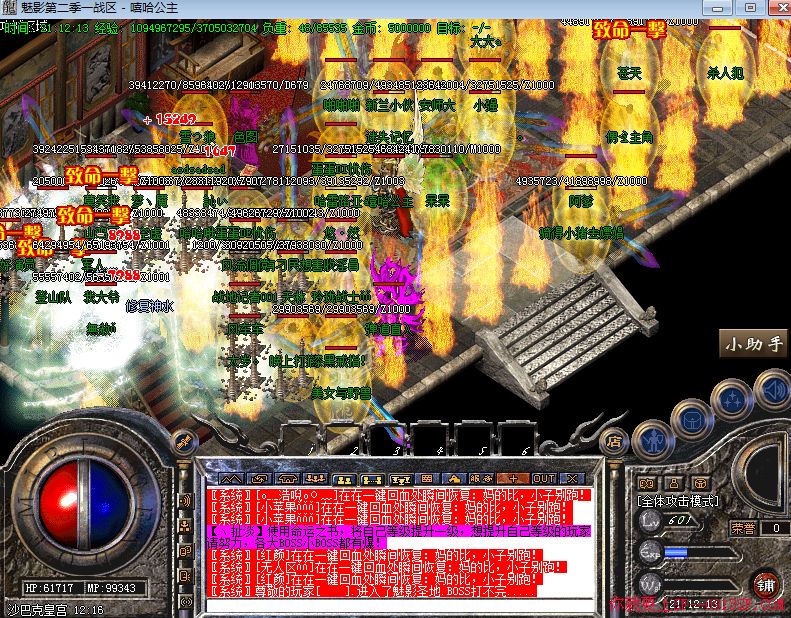Viewport: 791px width, 618px height.
Task: Click the OUT button in chat toolbar
Action: (x=544, y=478)
